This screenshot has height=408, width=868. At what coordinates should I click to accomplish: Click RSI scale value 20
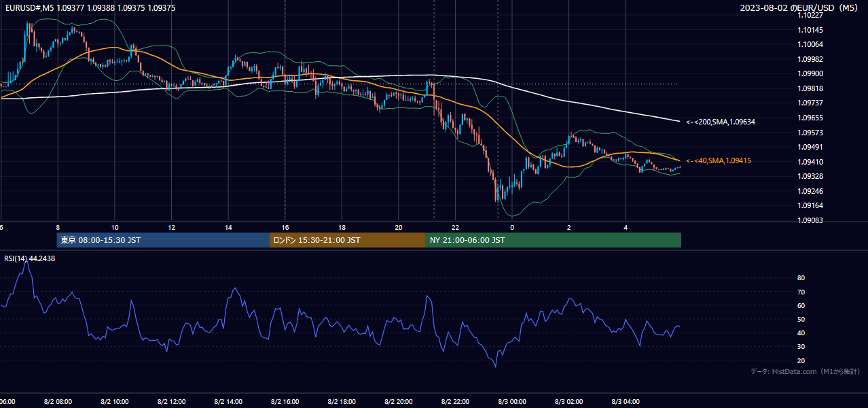click(x=801, y=360)
